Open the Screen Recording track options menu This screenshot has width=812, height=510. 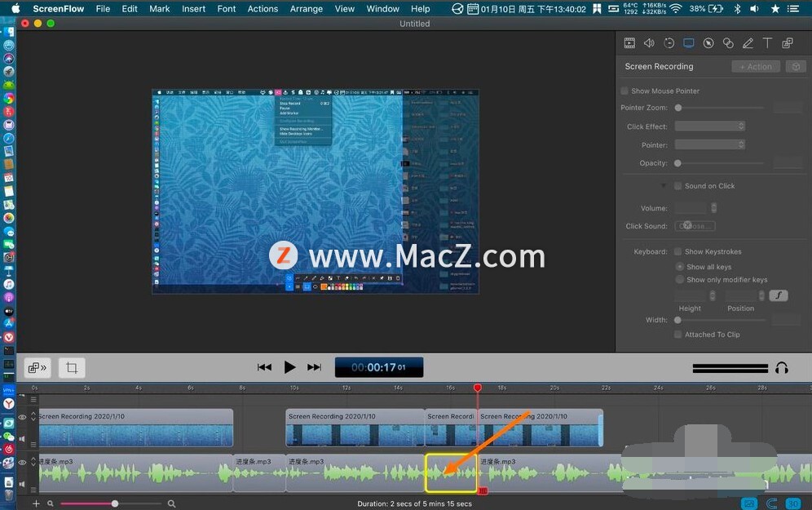[x=33, y=444]
